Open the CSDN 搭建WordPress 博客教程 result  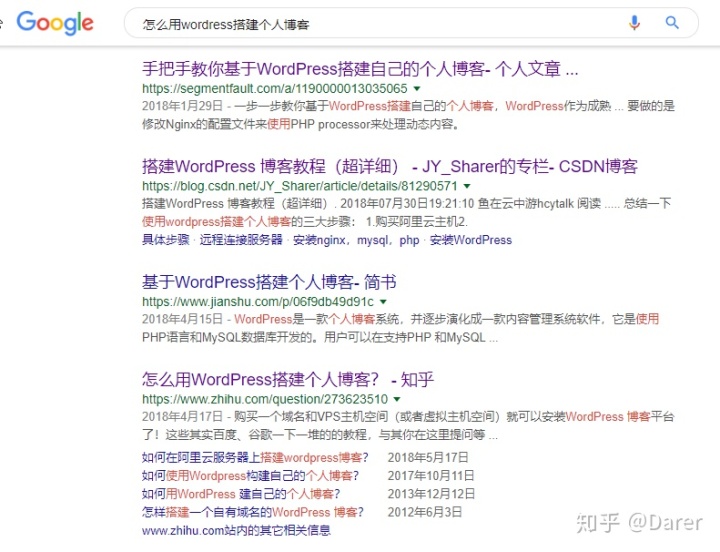point(389,166)
